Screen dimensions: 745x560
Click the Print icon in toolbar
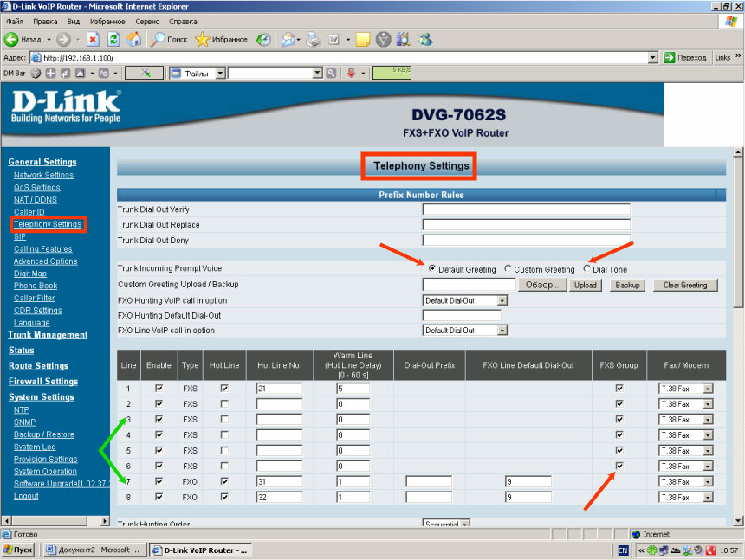point(314,39)
